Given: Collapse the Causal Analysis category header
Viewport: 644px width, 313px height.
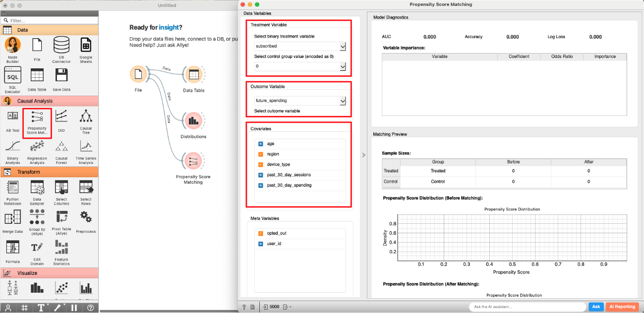Looking at the screenshot, I should 50,101.
